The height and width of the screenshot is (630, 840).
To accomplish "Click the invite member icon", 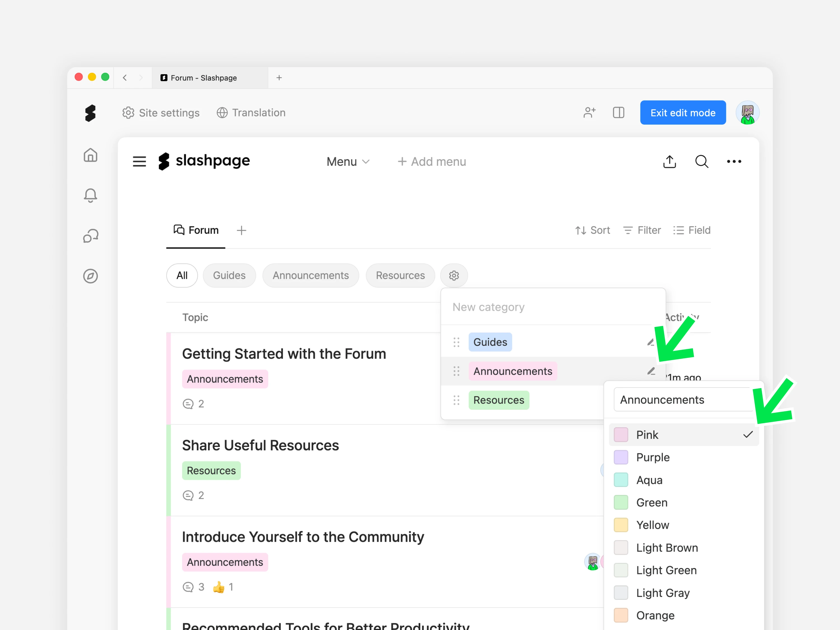I will [x=589, y=113].
